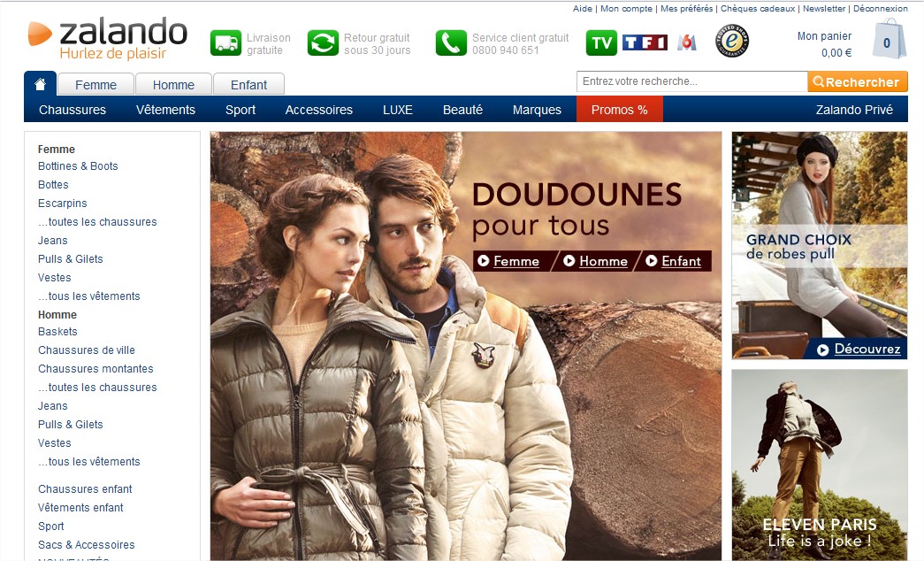Screen dimensions: 924x561
Task: Open Mon compte link
Action: coord(626,8)
